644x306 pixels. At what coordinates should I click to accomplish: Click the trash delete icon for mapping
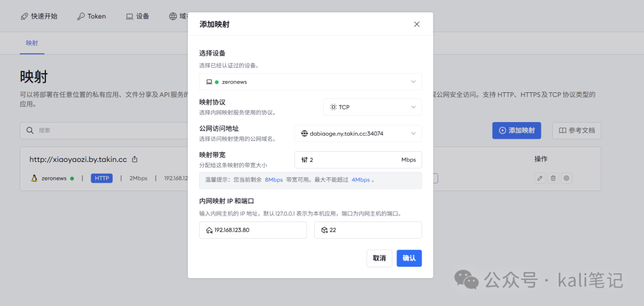click(553, 178)
